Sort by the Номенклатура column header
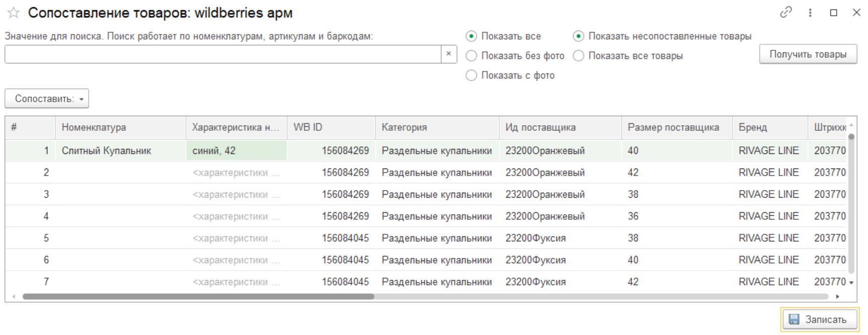 click(x=120, y=128)
